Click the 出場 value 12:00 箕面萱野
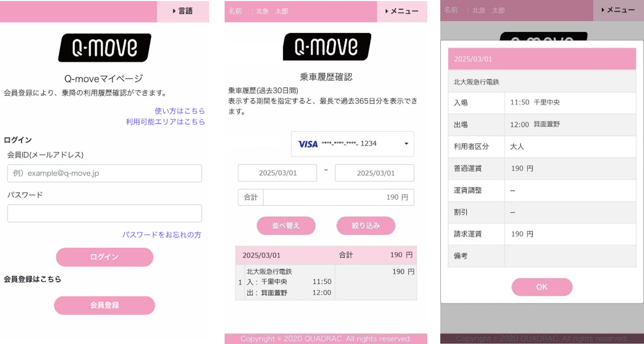The height and width of the screenshot is (344, 644). 535,124
